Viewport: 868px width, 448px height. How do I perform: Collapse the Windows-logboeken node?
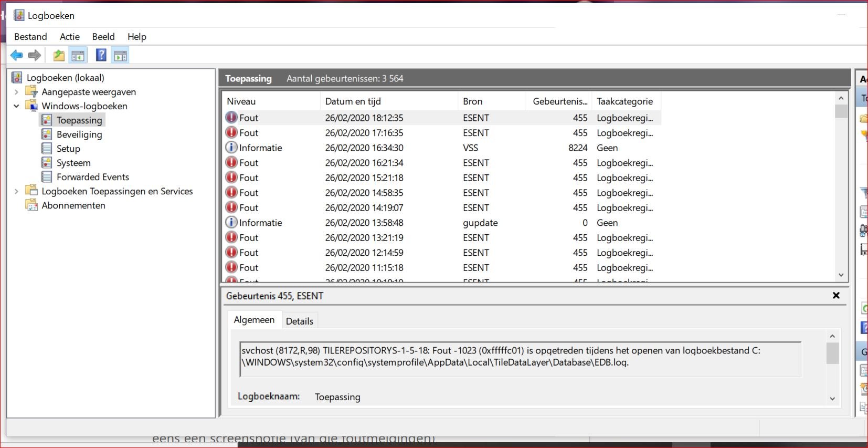(x=16, y=106)
